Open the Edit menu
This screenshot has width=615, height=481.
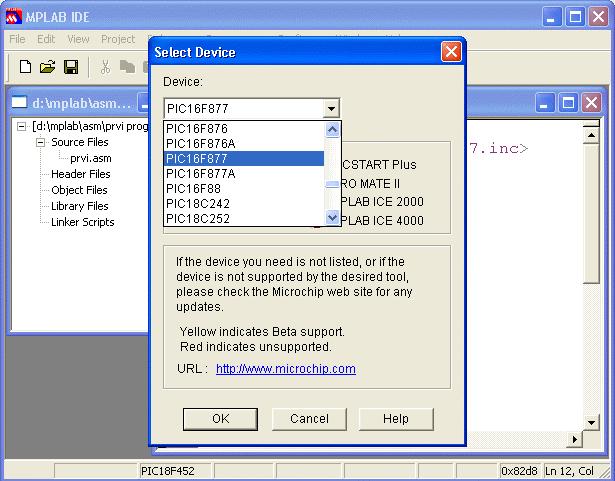pyautogui.click(x=46, y=39)
